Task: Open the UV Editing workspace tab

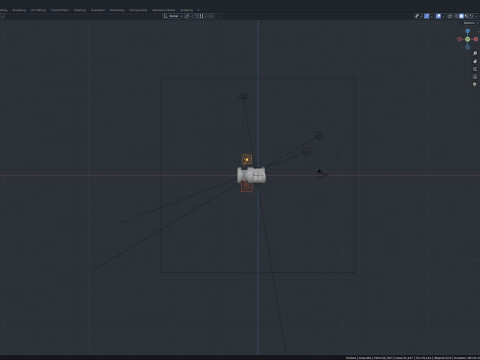Action: 38,10
